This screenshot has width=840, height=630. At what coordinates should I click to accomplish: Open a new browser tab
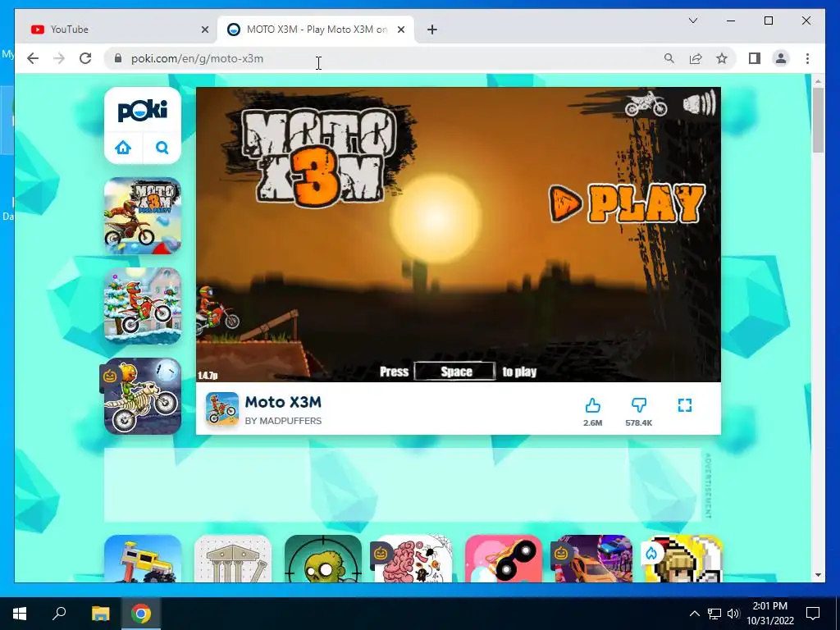coord(432,30)
